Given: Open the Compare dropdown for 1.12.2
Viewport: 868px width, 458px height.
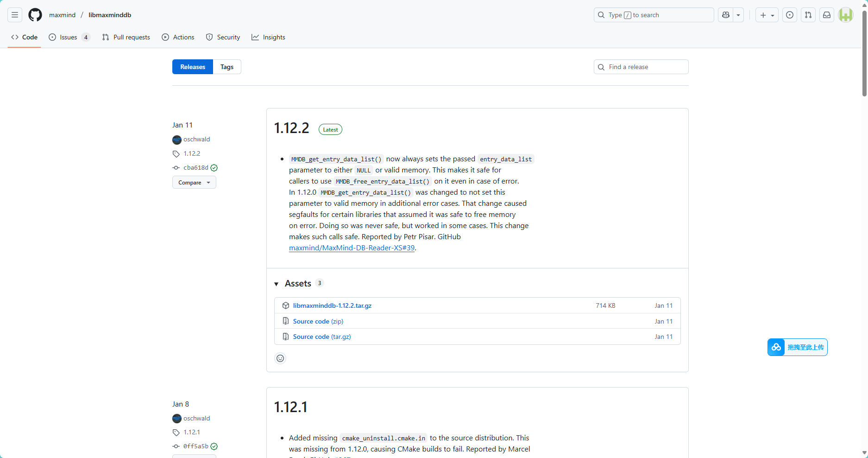Looking at the screenshot, I should (194, 183).
